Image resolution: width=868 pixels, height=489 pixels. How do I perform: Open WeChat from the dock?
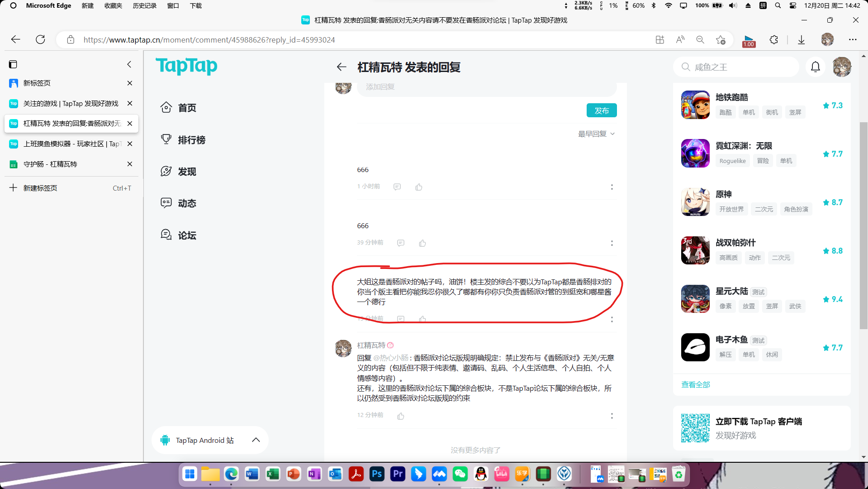(x=460, y=474)
